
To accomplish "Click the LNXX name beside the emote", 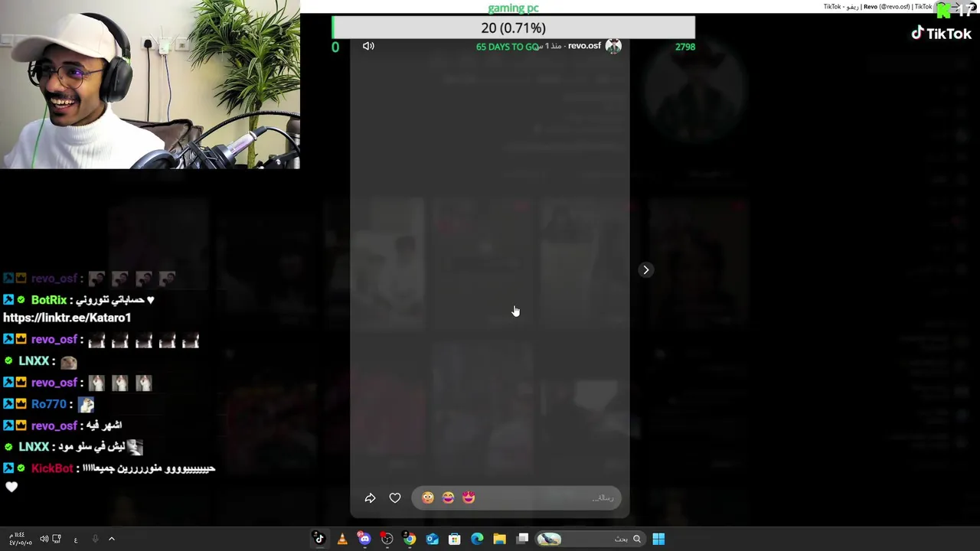I will [x=34, y=360].
